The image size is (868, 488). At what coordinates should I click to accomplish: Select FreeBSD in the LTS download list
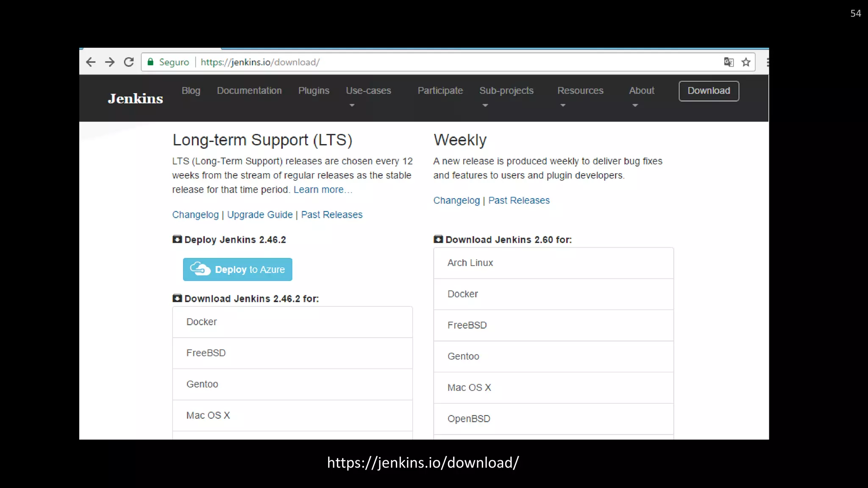292,353
